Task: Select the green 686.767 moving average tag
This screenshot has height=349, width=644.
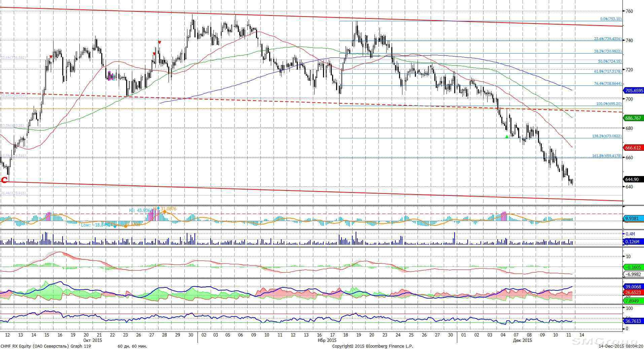Action: coord(633,118)
